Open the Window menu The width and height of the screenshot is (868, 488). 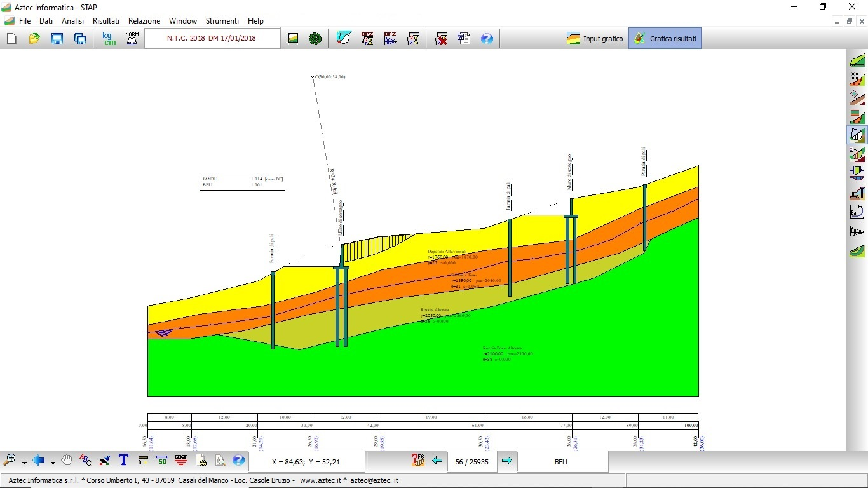coord(183,21)
